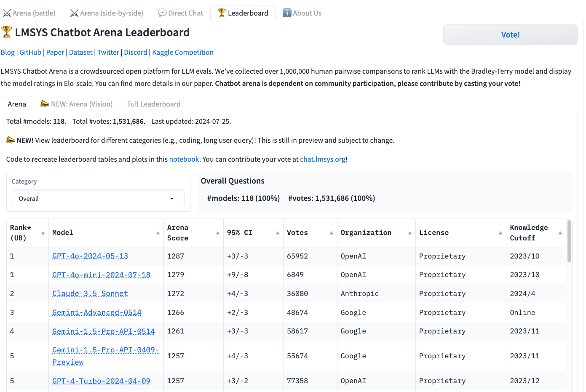
Task: Open Gemini-1.5-Pro-API-0409-Preview model link
Action: click(105, 356)
